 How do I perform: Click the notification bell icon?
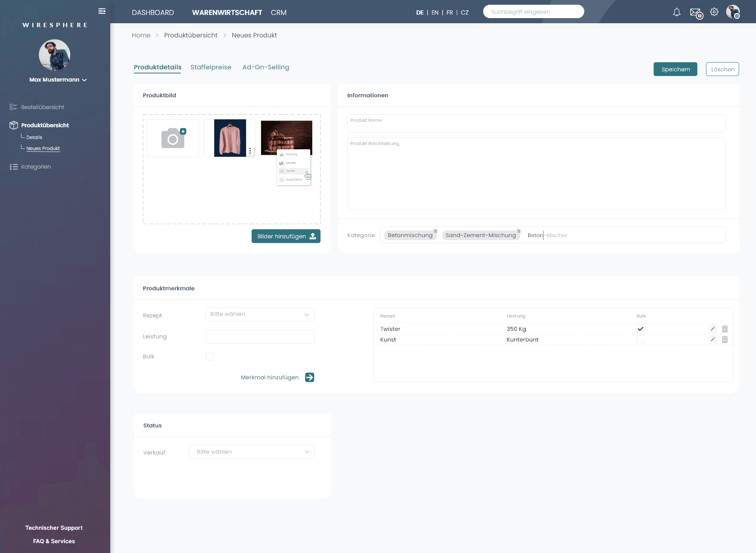point(676,12)
